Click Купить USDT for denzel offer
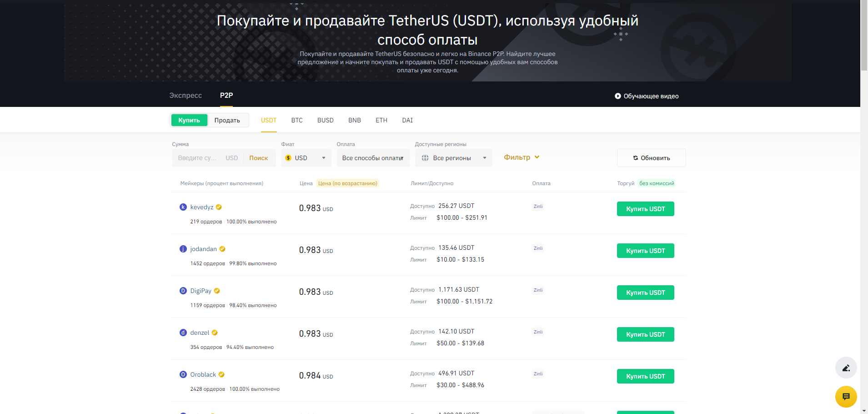 click(645, 334)
